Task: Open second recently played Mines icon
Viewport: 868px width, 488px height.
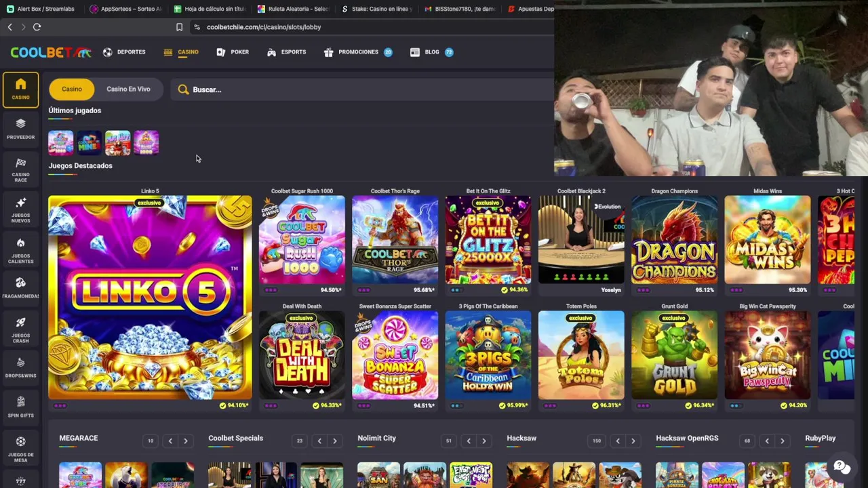Action: (x=89, y=143)
